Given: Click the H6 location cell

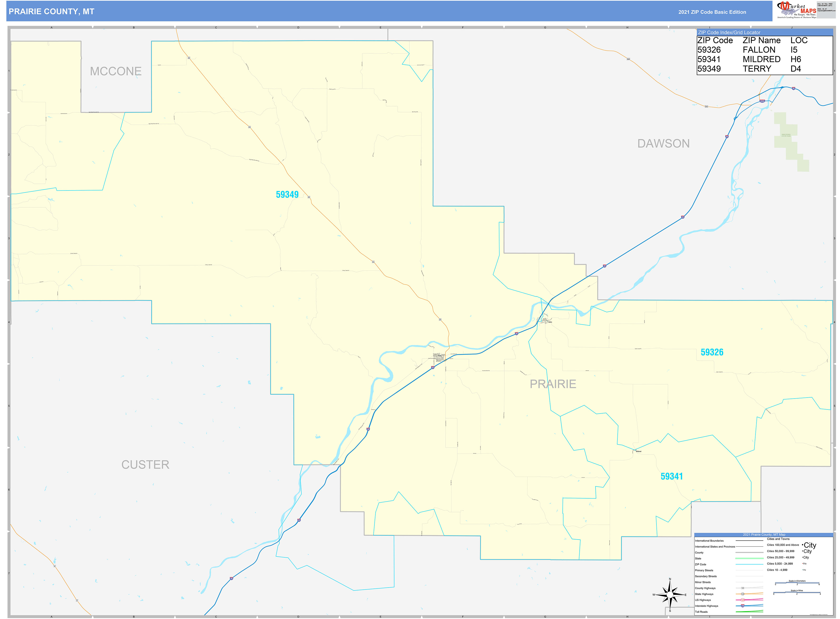Looking at the screenshot, I should [796, 59].
